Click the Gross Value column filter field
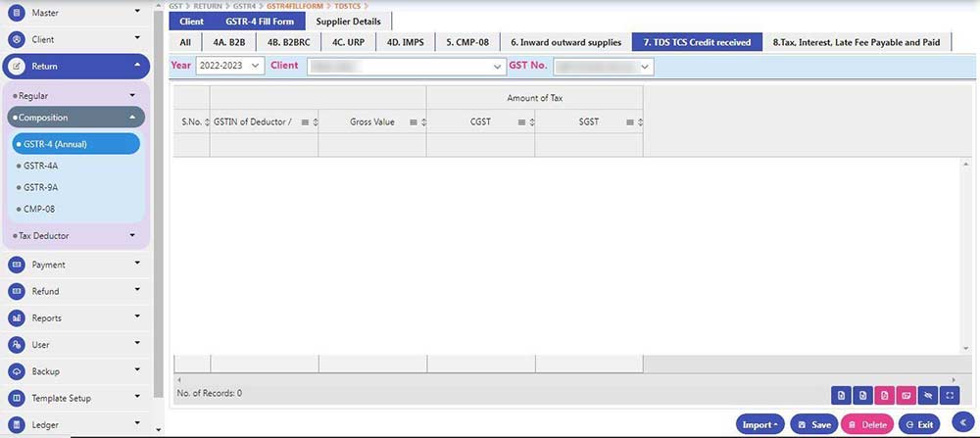 click(x=371, y=145)
